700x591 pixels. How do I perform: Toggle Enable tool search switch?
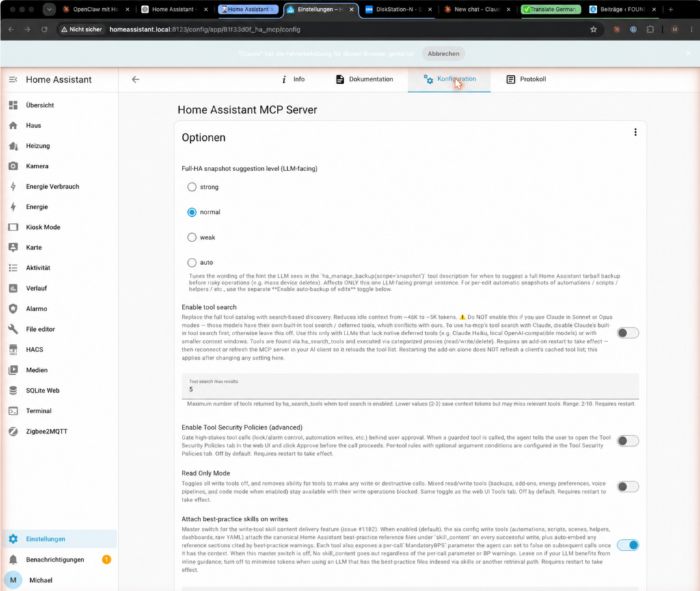[628, 333]
